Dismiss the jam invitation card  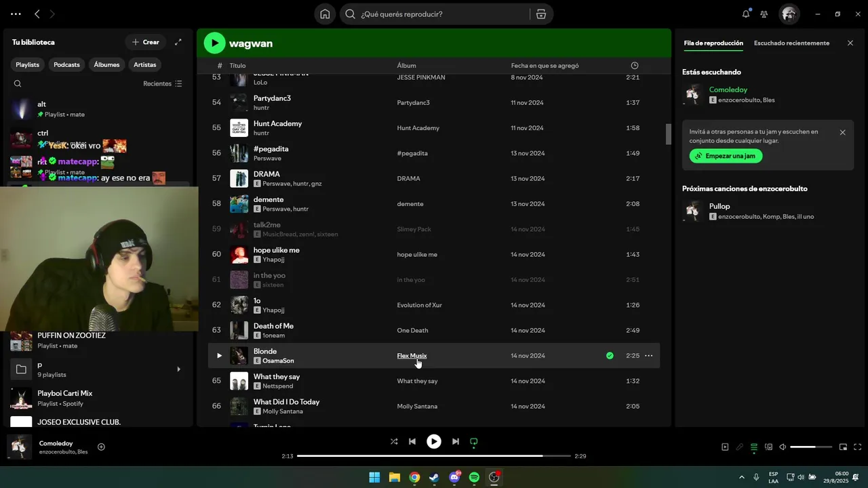click(x=843, y=132)
